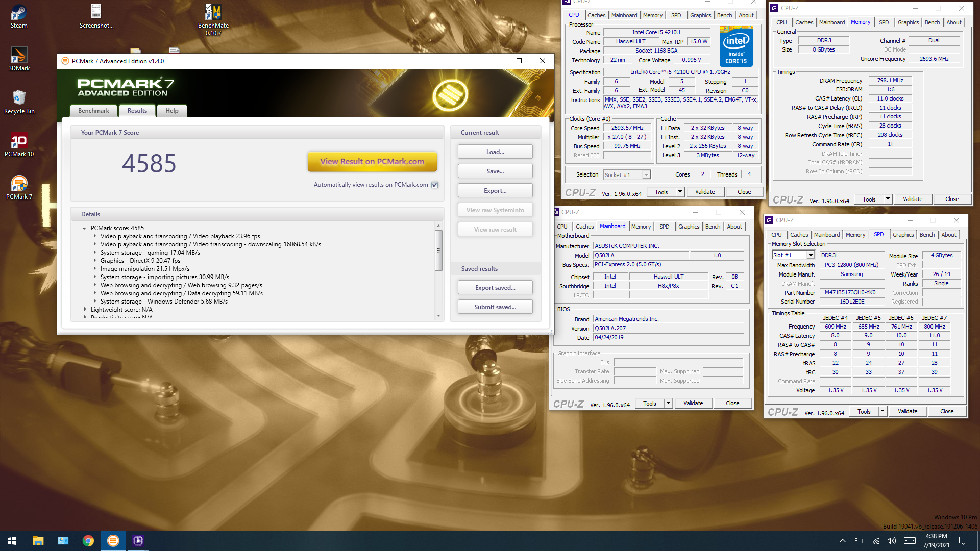Open the network status tray icon
The height and width of the screenshot is (551, 980).
(x=875, y=541)
